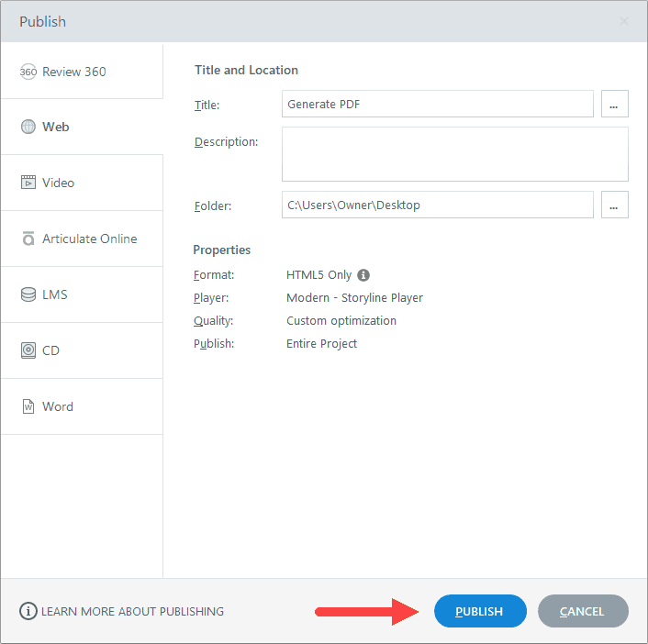Click the Format info icon
This screenshot has width=648, height=644.
click(x=363, y=275)
